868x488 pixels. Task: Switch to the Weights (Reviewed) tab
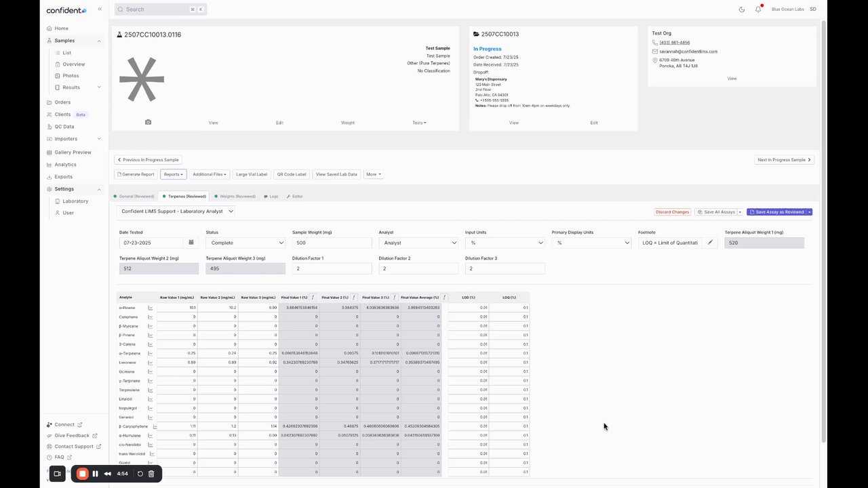click(x=235, y=196)
